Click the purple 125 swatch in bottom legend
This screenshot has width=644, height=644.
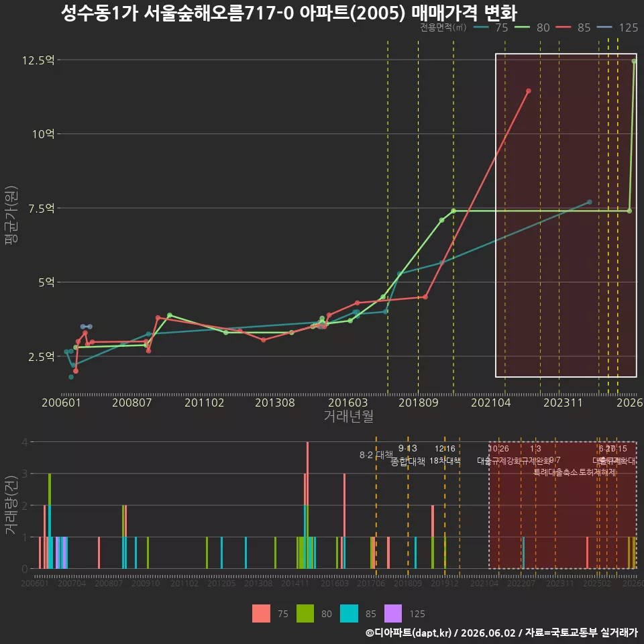coord(393,614)
